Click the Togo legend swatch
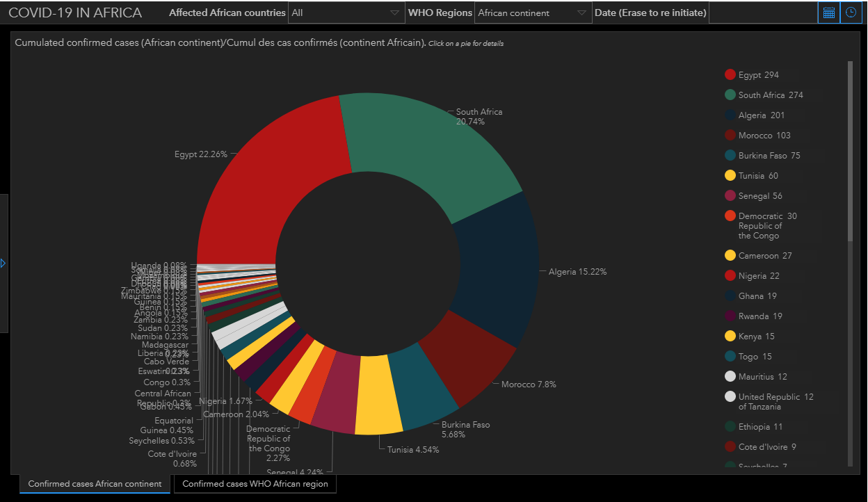Screen dimensions: 868x502 (730, 357)
